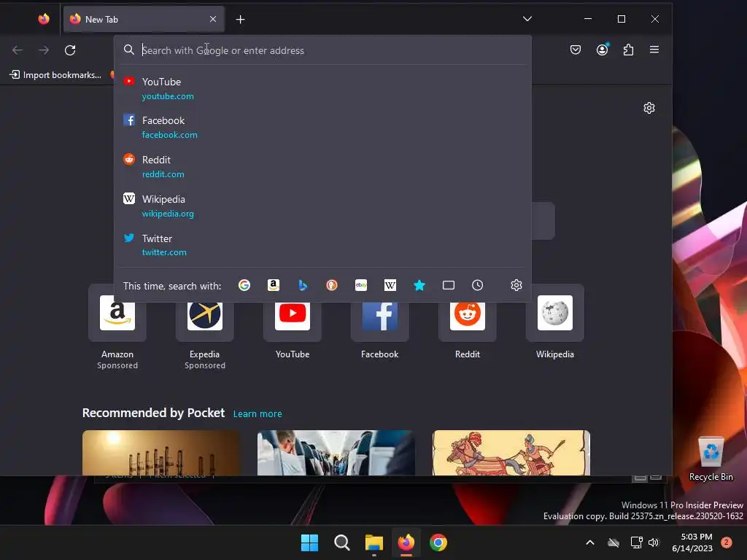Open the volume speaker tray icon
Image resolution: width=747 pixels, height=560 pixels.
(654, 542)
